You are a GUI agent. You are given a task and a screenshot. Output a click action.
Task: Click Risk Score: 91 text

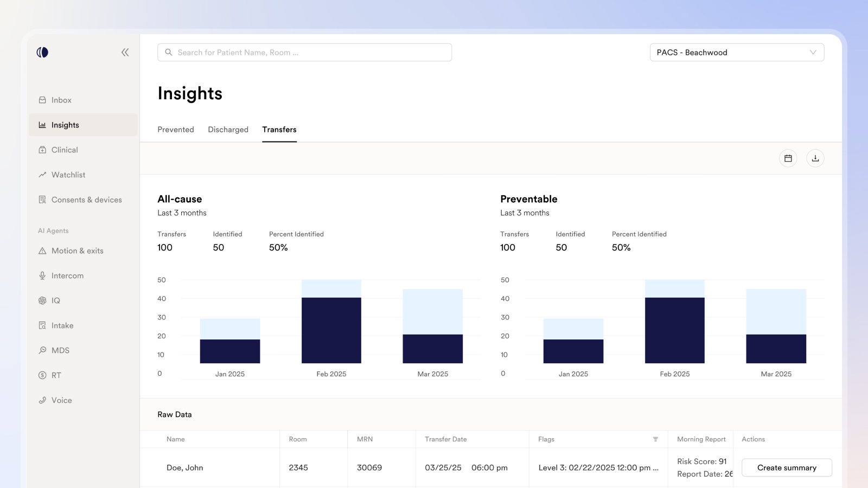[x=702, y=461]
